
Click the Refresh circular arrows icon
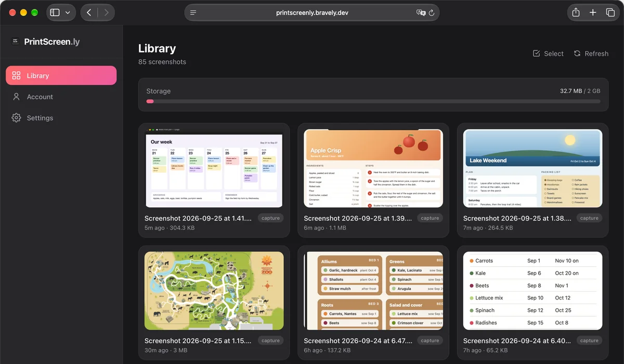point(577,54)
